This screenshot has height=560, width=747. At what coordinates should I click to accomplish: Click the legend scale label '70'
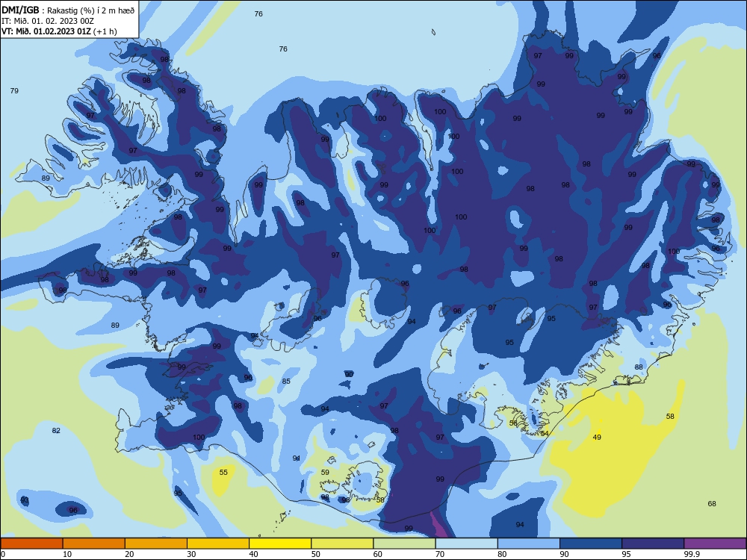tap(440, 554)
